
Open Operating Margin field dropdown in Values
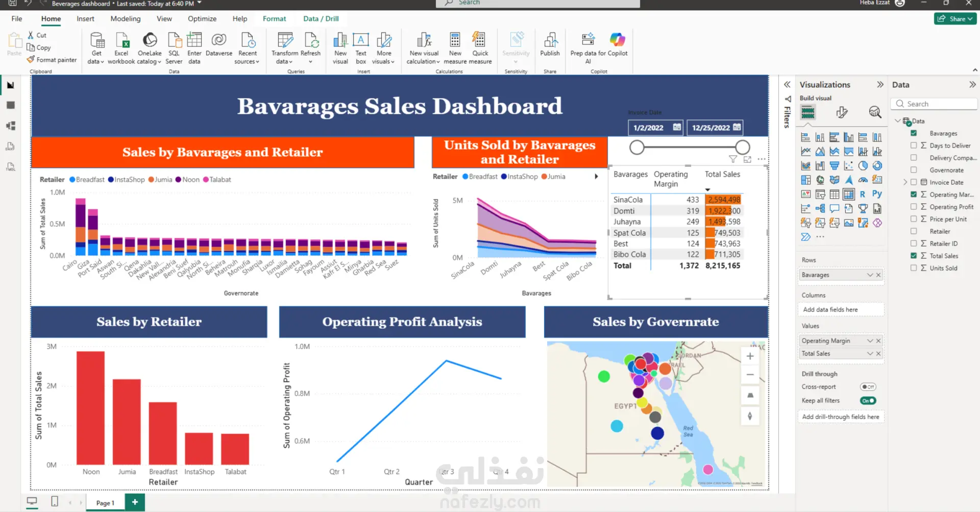coord(870,341)
